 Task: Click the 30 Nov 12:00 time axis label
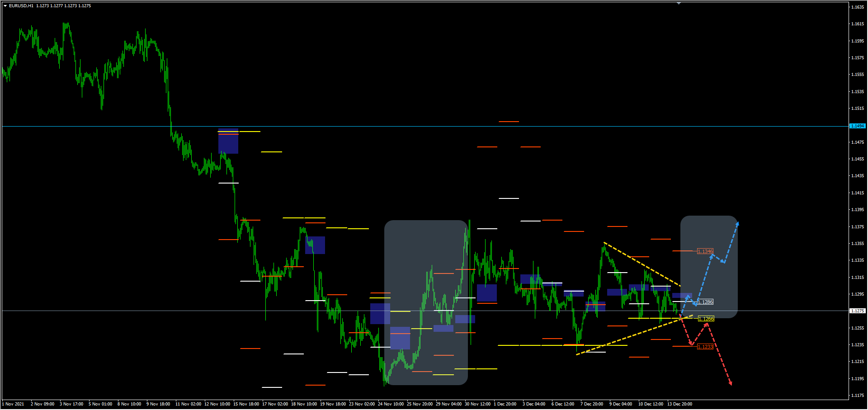477,404
